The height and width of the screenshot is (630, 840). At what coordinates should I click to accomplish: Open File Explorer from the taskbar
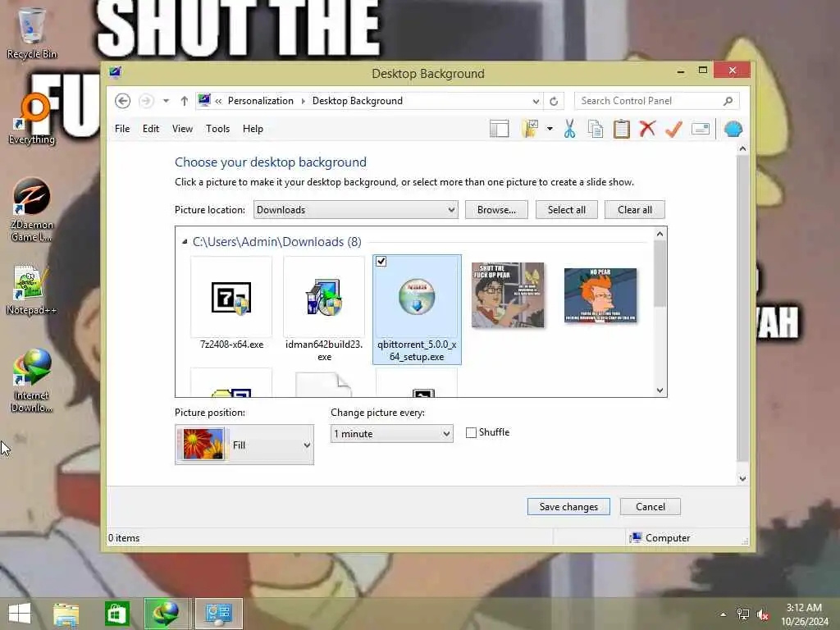coord(66,614)
